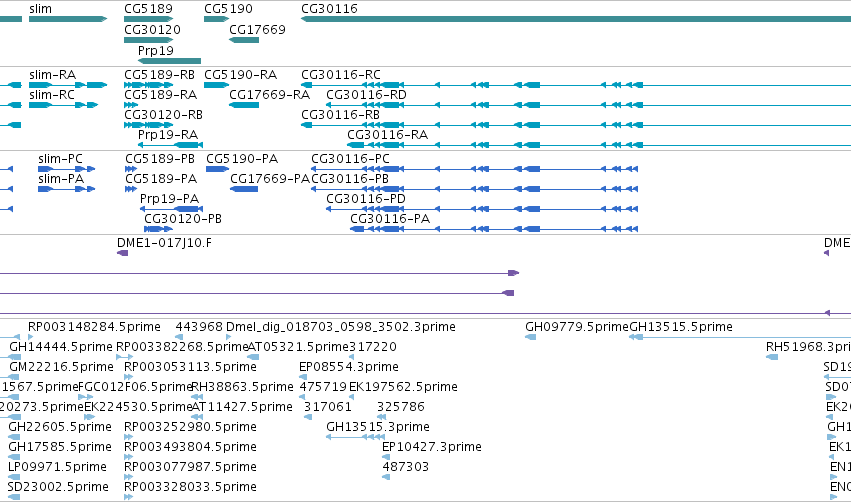Click EST RP003493804.5prime

(190, 447)
